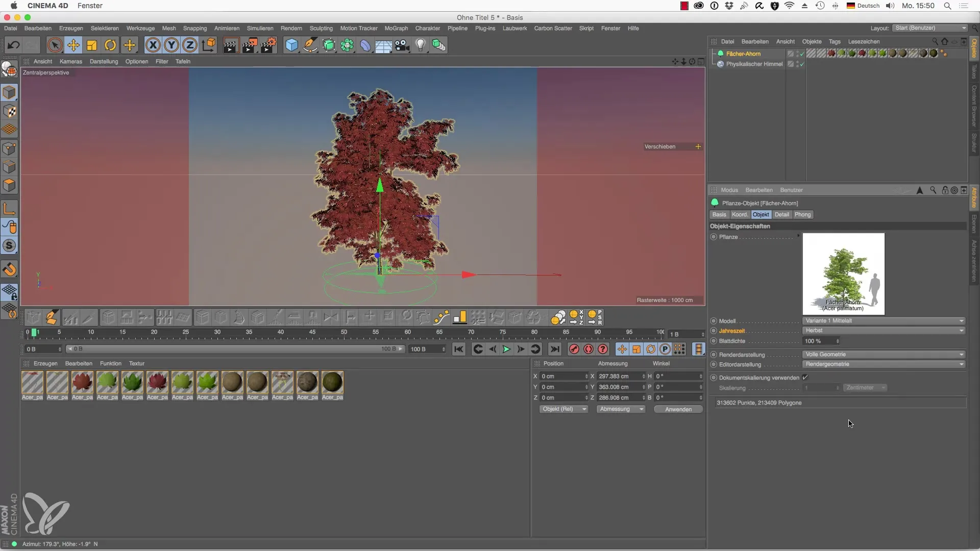The width and height of the screenshot is (980, 551).
Task: Toggle Autokeying button
Action: (589, 349)
